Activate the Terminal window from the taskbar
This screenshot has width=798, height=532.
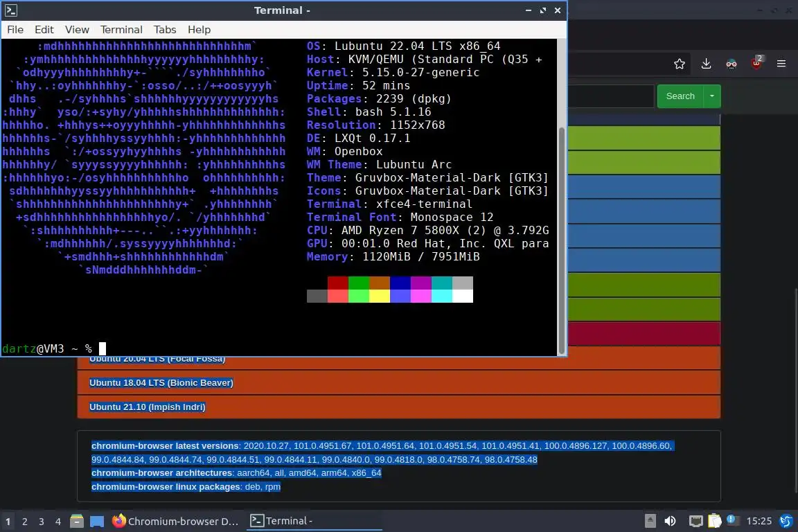314,521
